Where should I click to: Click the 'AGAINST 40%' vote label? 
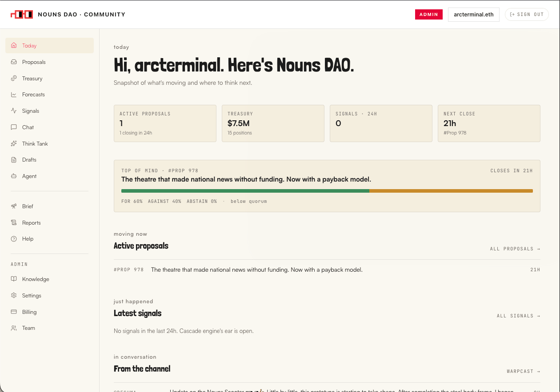(x=164, y=201)
